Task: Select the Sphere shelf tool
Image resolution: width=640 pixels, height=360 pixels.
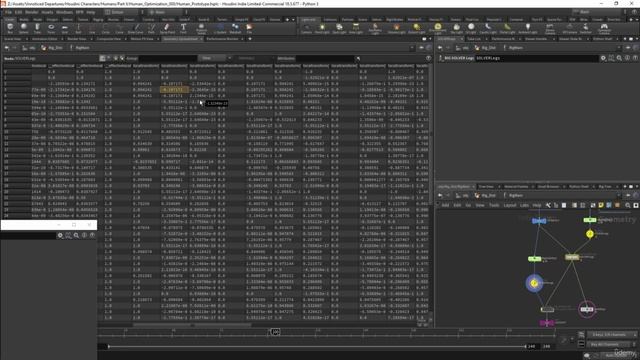Action: (24, 28)
